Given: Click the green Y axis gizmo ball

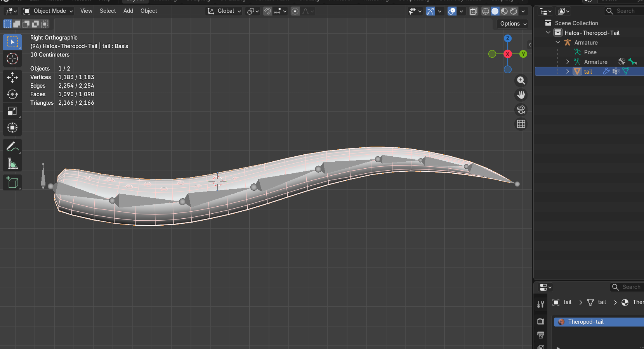Looking at the screenshot, I should (x=523, y=54).
